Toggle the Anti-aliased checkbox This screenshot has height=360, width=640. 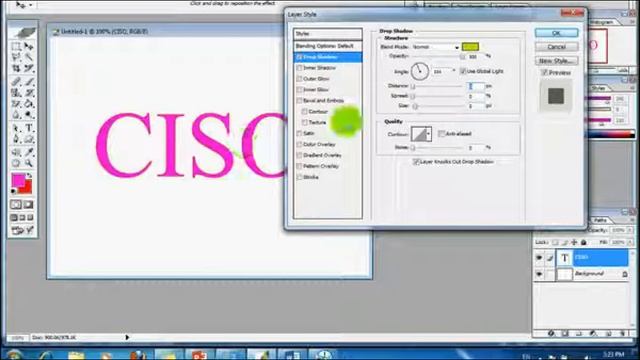click(x=441, y=133)
